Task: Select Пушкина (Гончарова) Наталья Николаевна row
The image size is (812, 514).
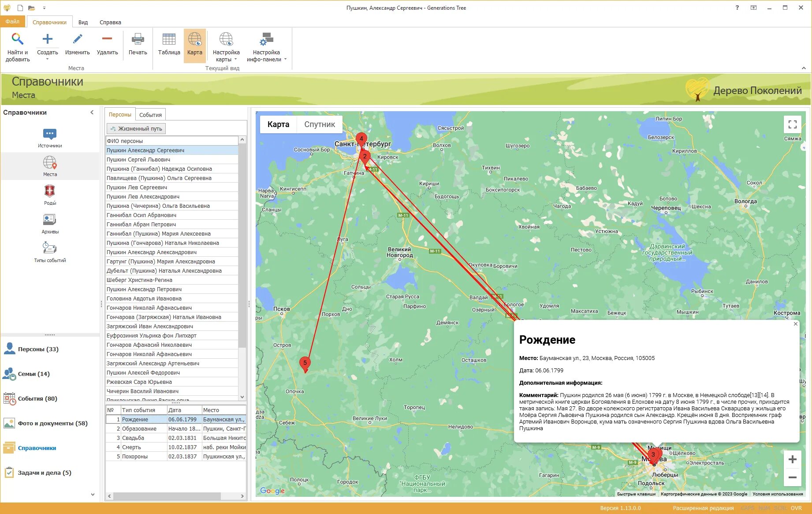Action: [x=172, y=243]
